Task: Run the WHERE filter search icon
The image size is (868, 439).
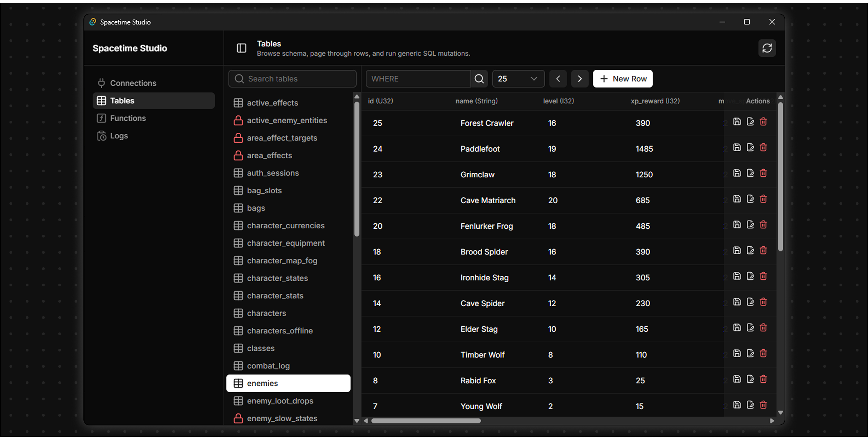Action: [x=479, y=79]
